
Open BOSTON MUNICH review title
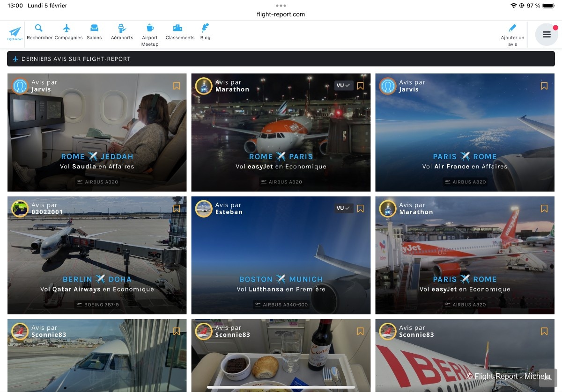[281, 279]
